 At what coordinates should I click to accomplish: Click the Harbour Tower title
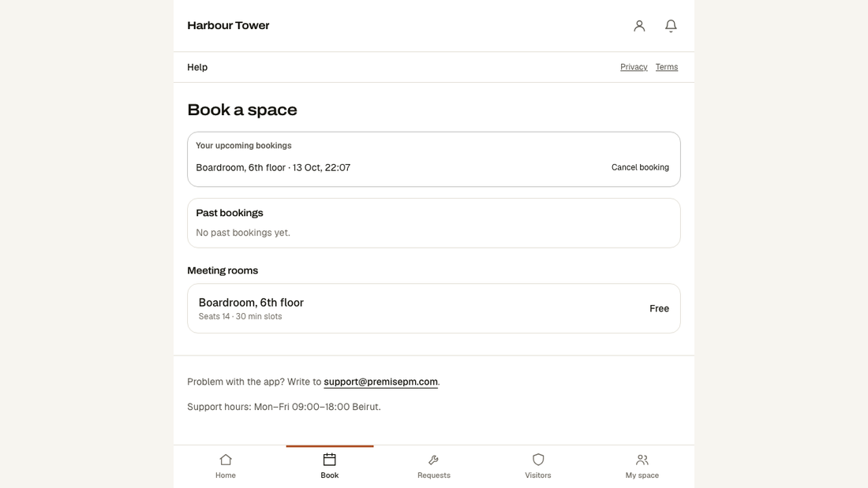click(228, 25)
